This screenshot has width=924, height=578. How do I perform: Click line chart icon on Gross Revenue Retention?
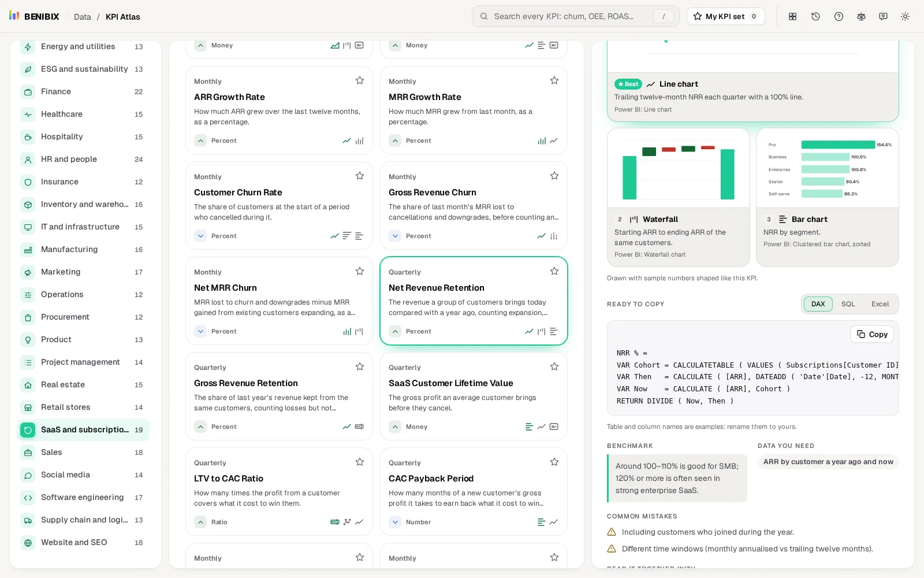point(346,427)
